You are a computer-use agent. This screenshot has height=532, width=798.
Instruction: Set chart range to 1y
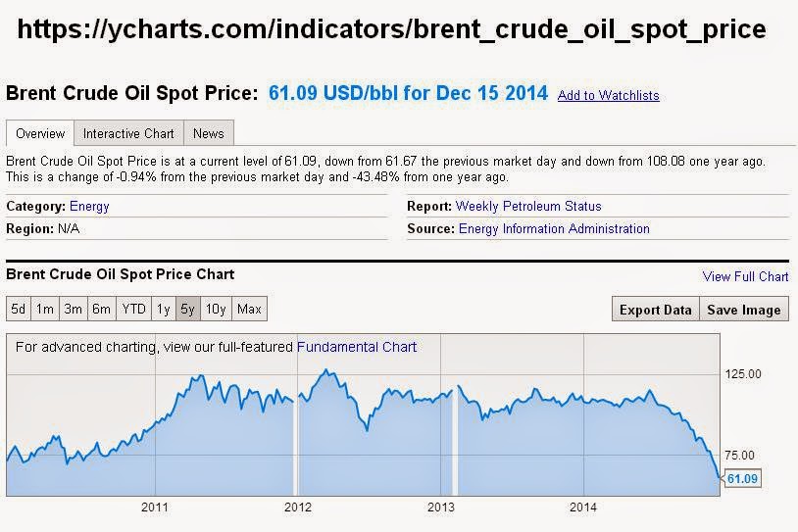(163, 310)
